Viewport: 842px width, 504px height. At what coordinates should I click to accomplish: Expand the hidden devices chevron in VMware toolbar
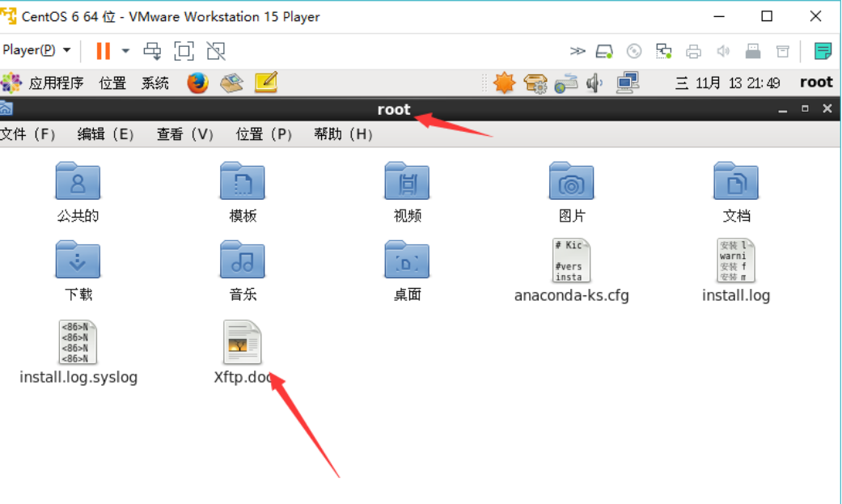[x=578, y=51]
